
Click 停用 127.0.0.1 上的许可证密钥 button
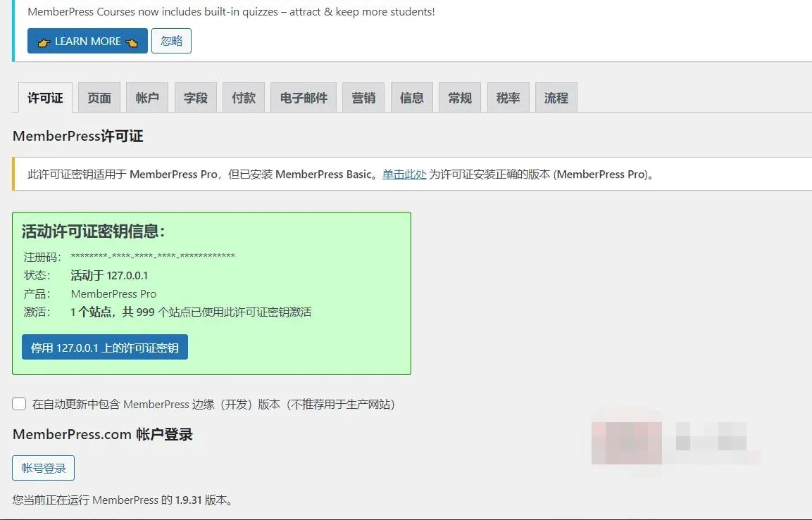(105, 347)
